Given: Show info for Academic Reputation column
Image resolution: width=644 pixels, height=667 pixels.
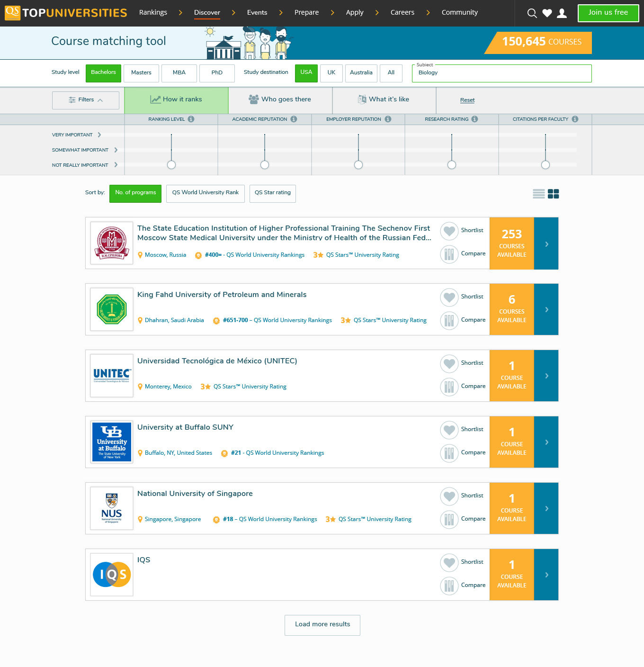Looking at the screenshot, I should tap(294, 119).
